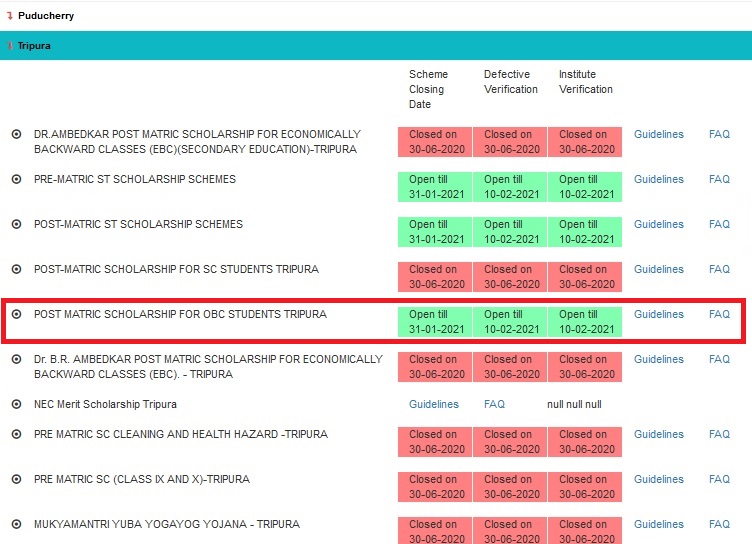Open Guidelines for Pre-Matric ST Scholarship Schemes
This screenshot has width=752, height=544.
(658, 179)
